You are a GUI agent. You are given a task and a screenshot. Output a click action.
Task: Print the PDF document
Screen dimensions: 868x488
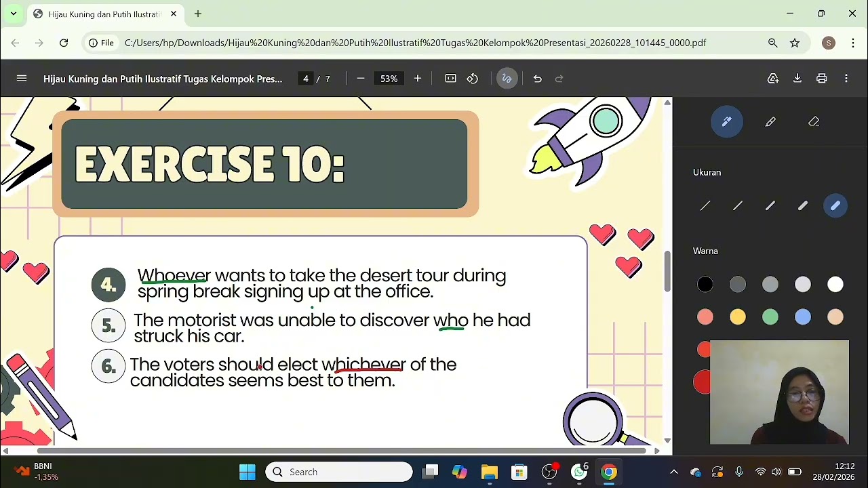pos(822,79)
